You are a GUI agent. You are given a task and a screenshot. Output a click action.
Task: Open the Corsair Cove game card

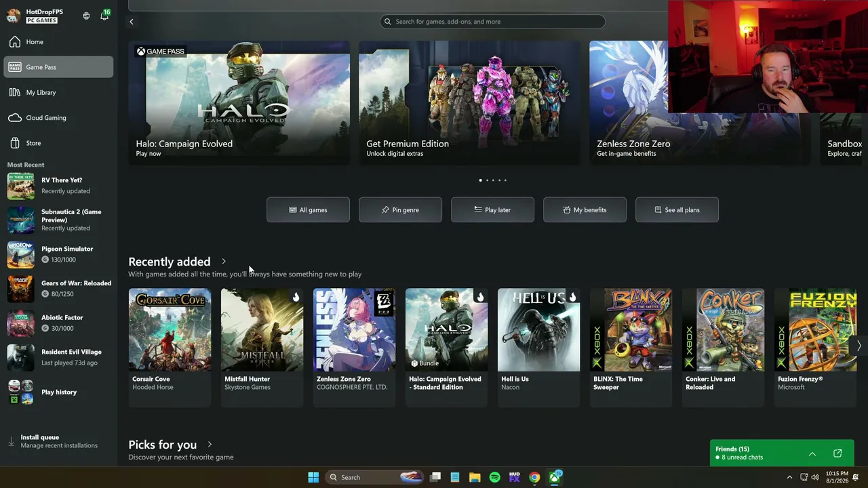click(170, 347)
